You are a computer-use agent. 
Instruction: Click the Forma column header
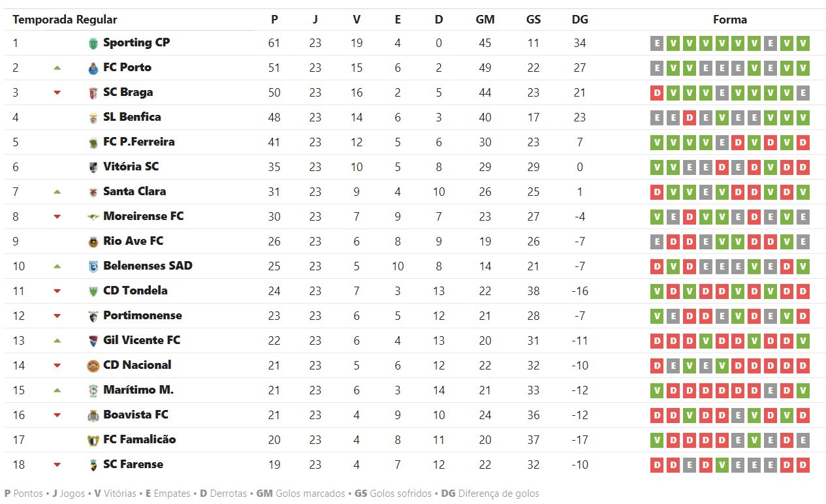pos(730,20)
